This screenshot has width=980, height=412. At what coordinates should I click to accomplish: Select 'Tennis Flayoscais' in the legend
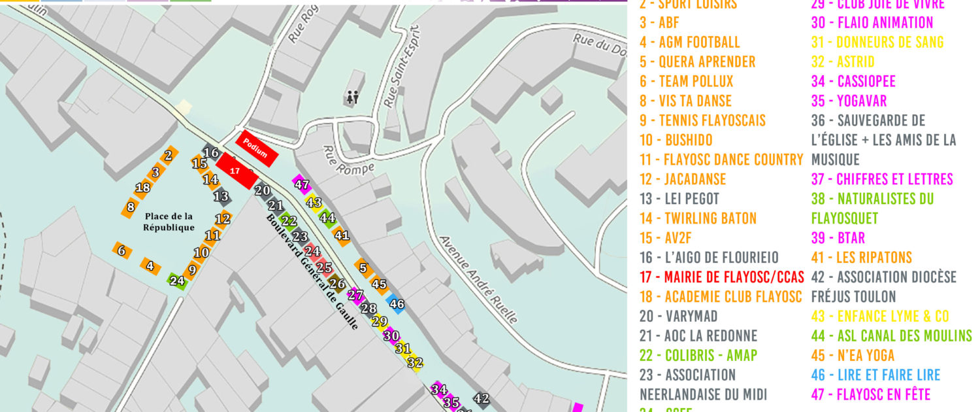(x=702, y=120)
